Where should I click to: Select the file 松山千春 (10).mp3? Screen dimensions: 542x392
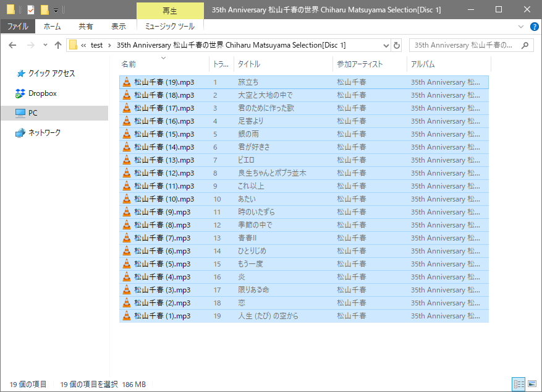(164, 199)
